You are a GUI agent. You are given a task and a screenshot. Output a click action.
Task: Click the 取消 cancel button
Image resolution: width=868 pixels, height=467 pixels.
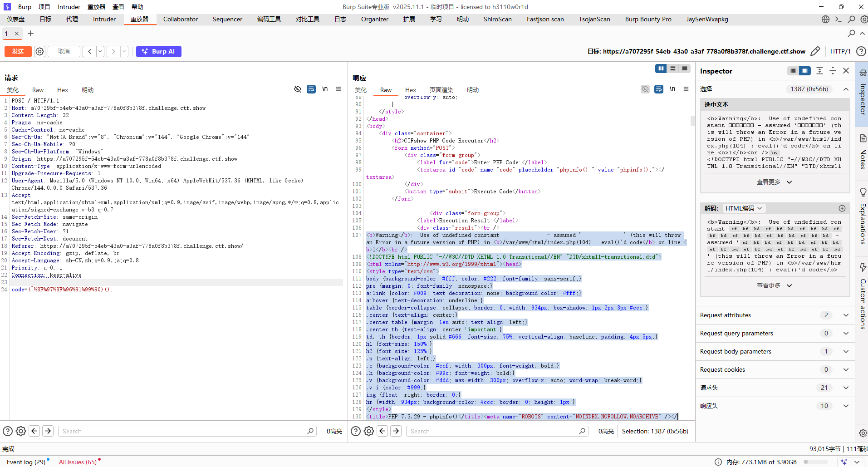(64, 51)
